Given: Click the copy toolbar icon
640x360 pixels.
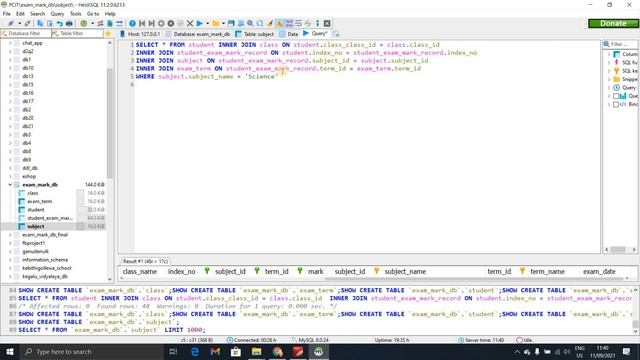Looking at the screenshot, I should point(40,23).
